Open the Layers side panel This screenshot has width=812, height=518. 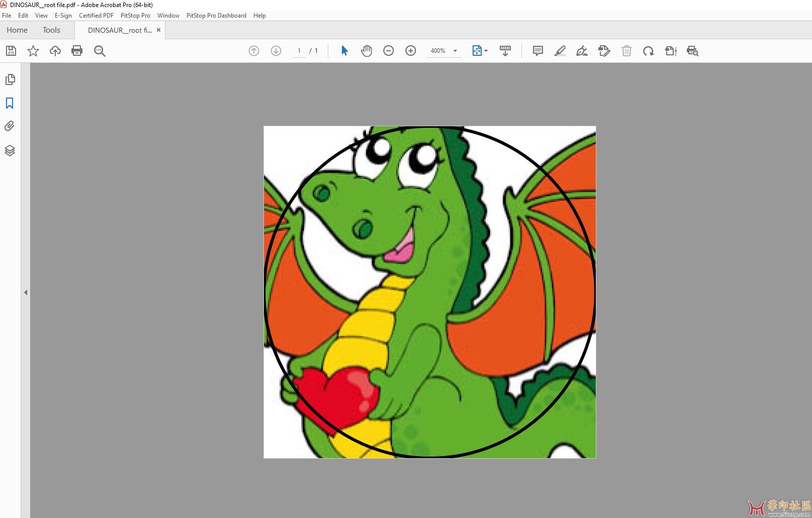[10, 150]
